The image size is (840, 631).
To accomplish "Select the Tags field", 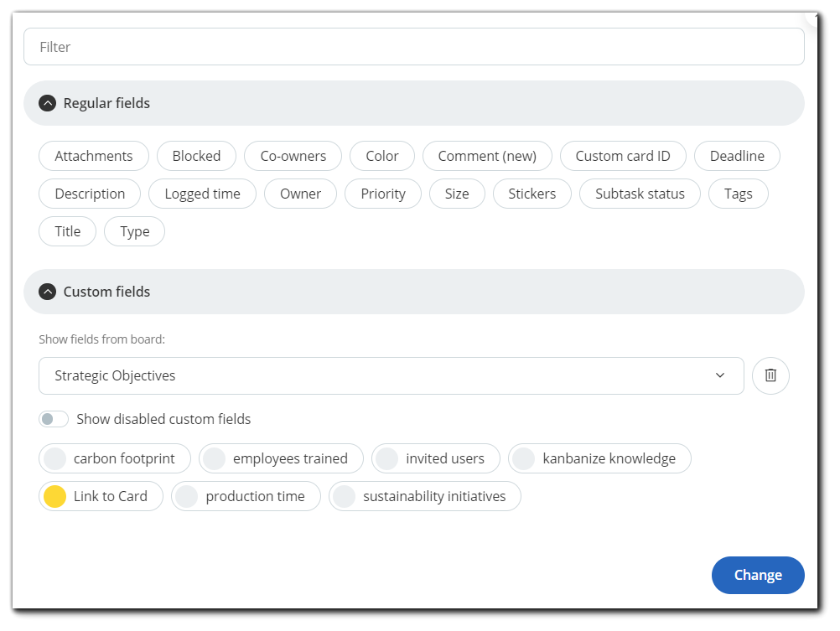I will (738, 194).
